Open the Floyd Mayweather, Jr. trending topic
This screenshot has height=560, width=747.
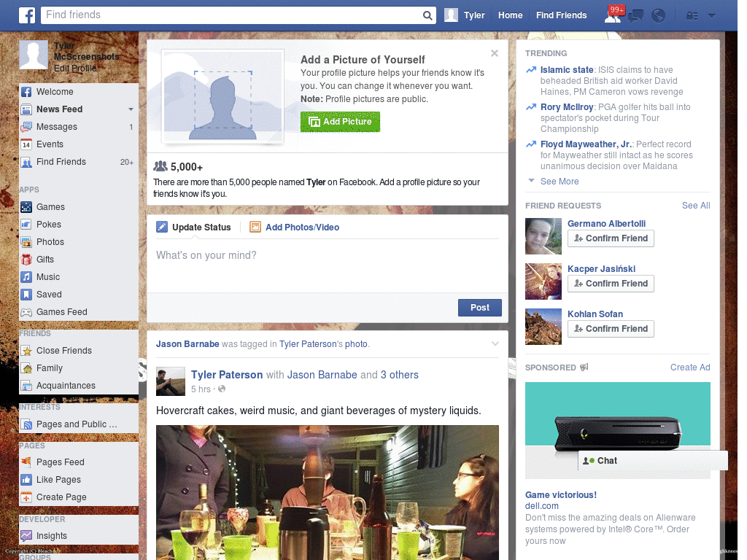coord(586,144)
